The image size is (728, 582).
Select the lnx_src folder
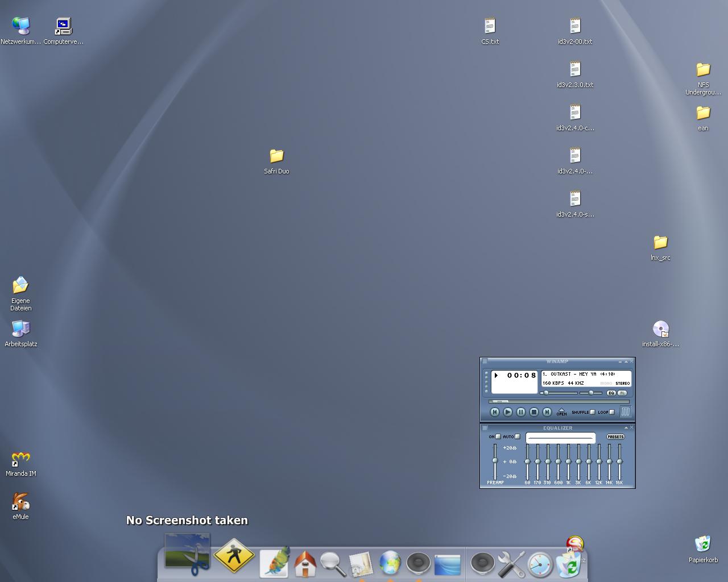pos(660,247)
